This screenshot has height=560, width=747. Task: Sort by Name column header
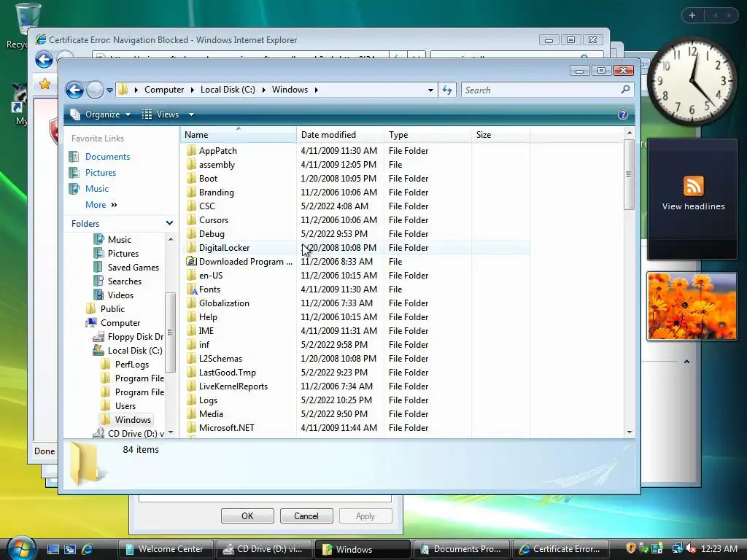coord(239,135)
